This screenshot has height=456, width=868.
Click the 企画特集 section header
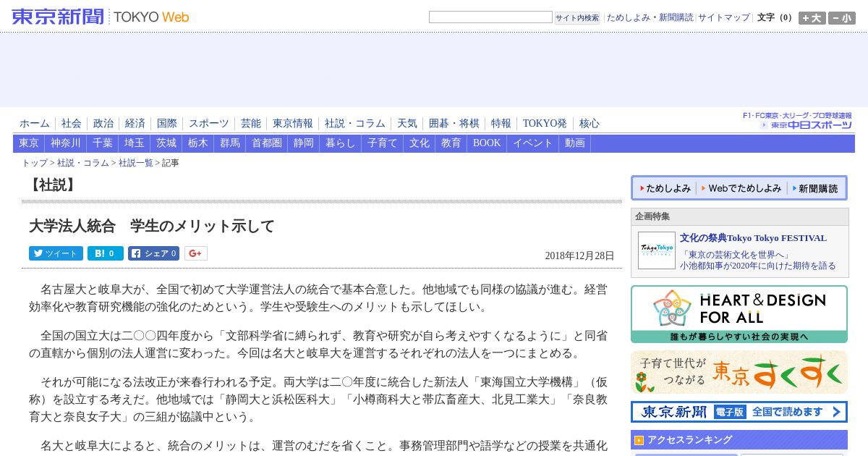[740, 216]
